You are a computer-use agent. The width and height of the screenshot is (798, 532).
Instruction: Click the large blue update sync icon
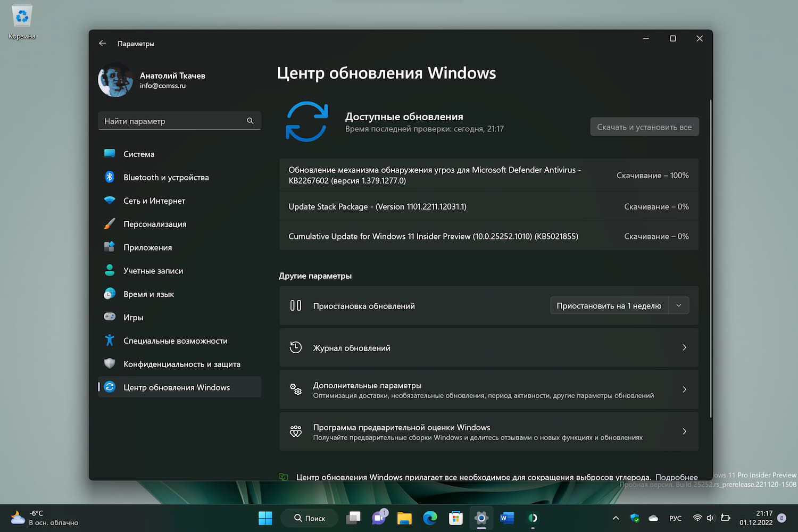point(307,122)
